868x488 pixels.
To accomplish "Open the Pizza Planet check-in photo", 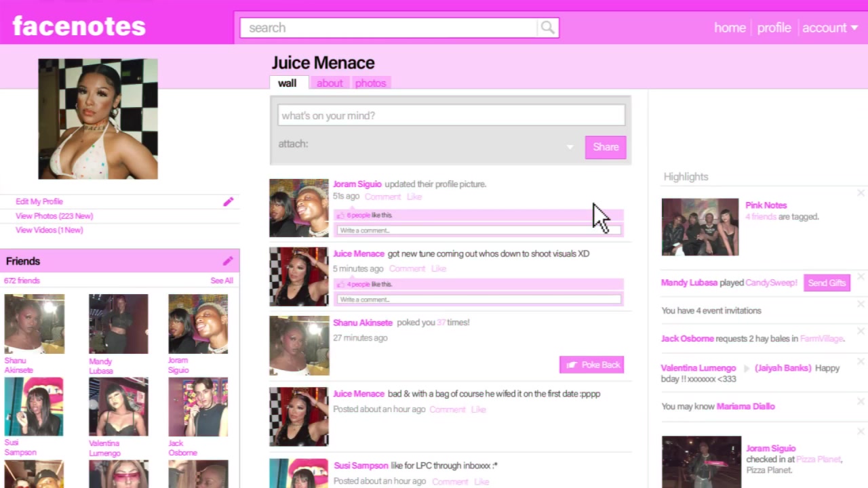I will click(x=701, y=462).
